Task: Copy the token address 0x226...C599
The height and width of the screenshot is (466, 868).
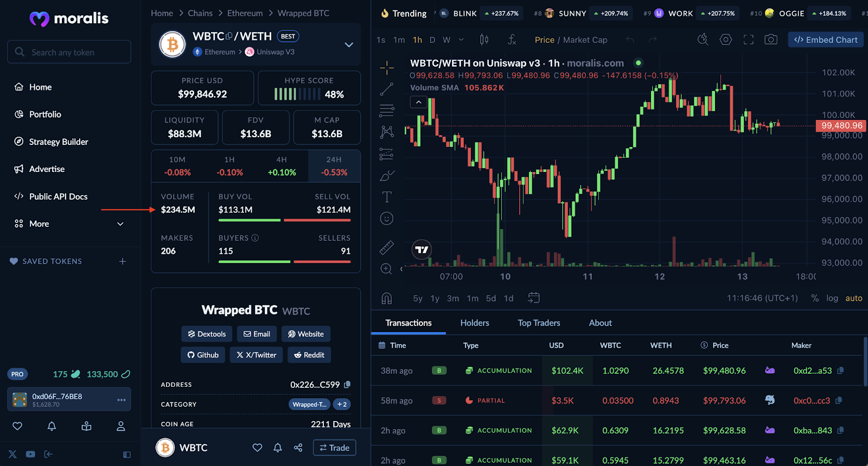Action: (347, 384)
